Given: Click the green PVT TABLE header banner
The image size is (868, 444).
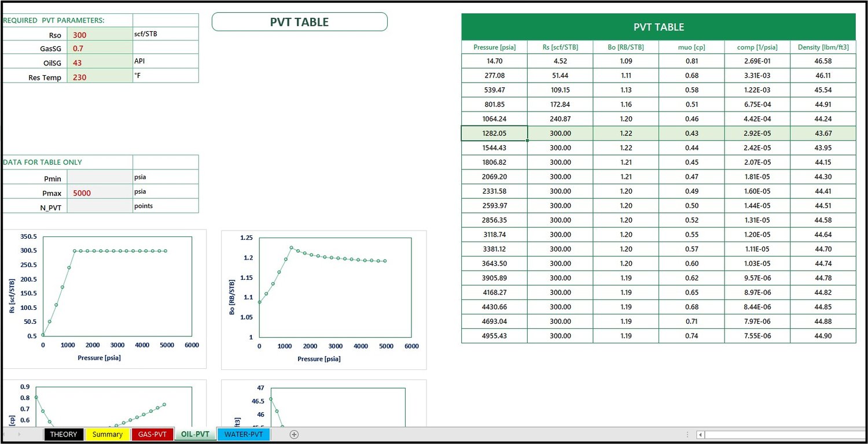Looking at the screenshot, I should pyautogui.click(x=659, y=27).
